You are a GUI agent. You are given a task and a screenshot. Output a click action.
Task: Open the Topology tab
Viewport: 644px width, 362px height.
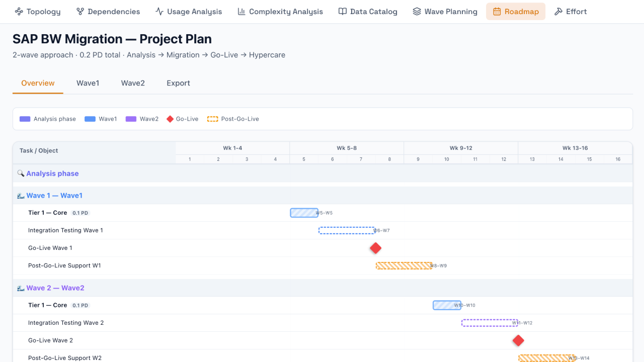38,12
